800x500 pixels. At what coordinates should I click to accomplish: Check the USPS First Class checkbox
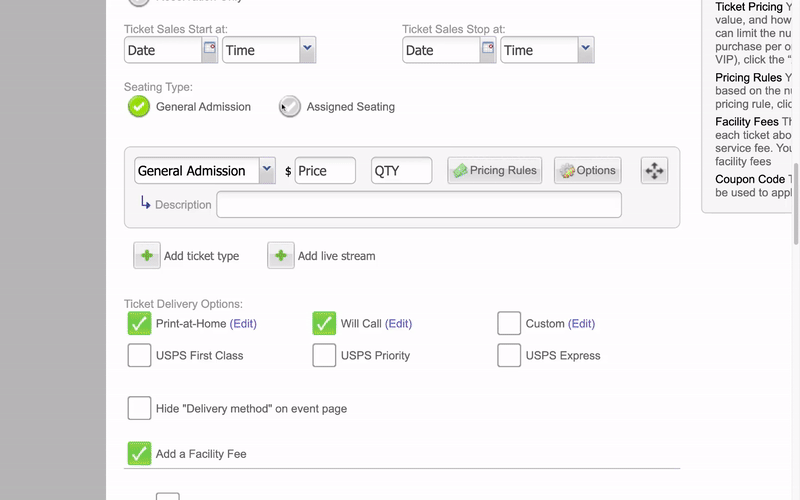click(x=139, y=355)
